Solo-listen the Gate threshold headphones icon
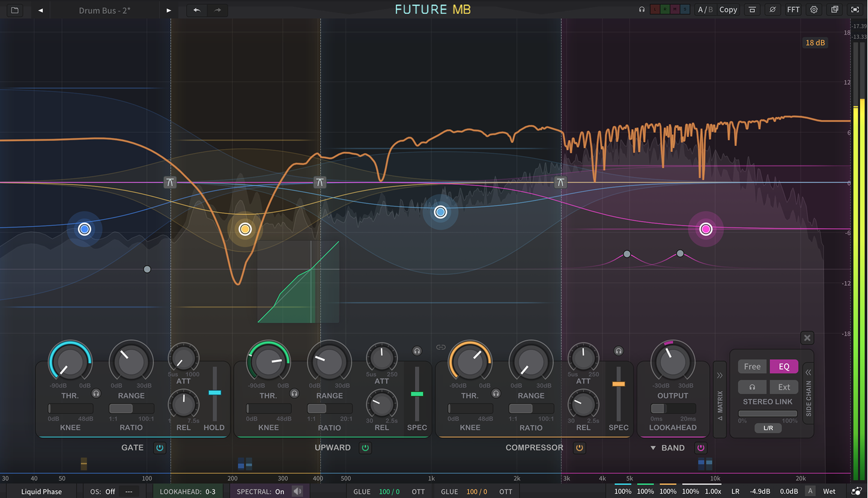Screen dimensions: 868x498 point(96,393)
